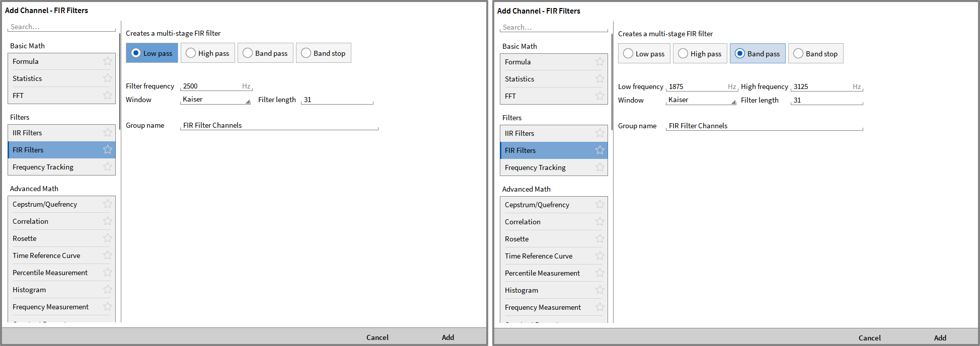Favorite Statistics in the band-pass dialog

(599, 79)
